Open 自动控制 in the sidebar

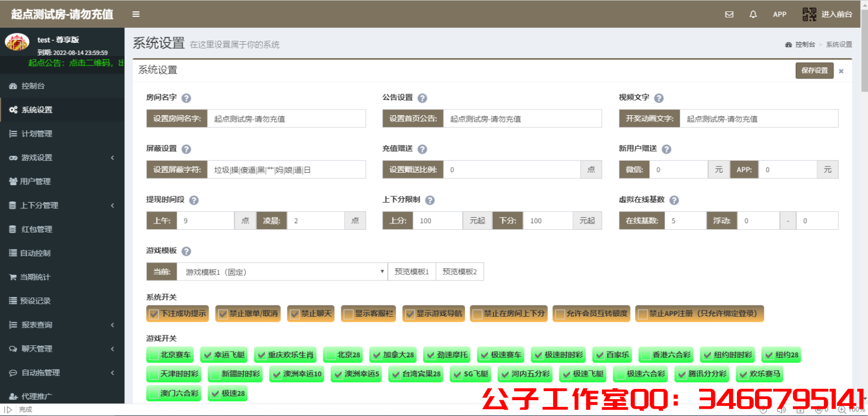[62, 253]
